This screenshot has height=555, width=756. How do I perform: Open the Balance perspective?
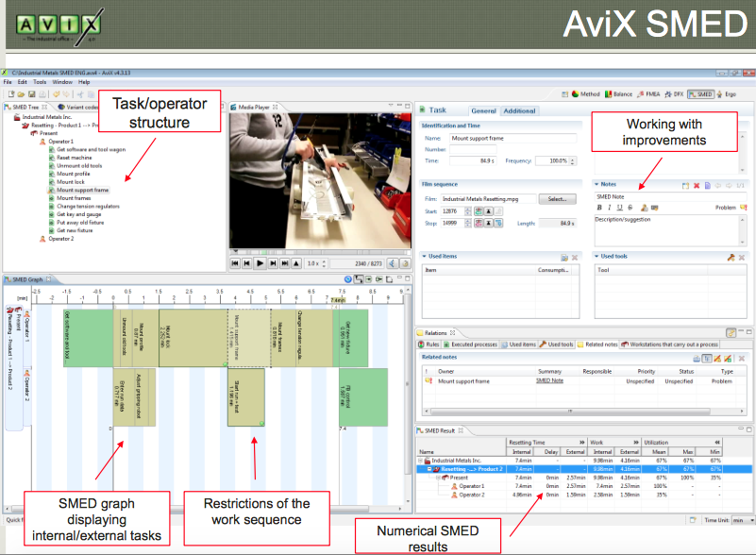tap(618, 94)
